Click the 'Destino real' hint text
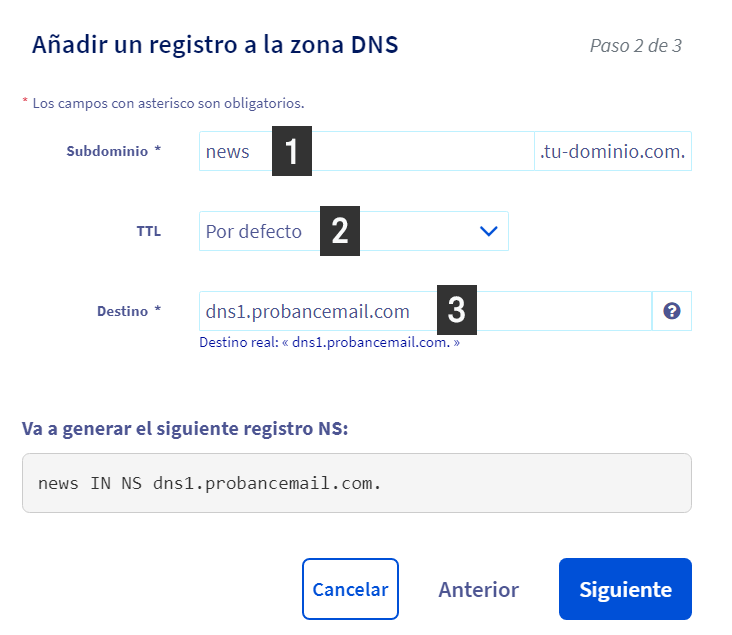 click(329, 342)
